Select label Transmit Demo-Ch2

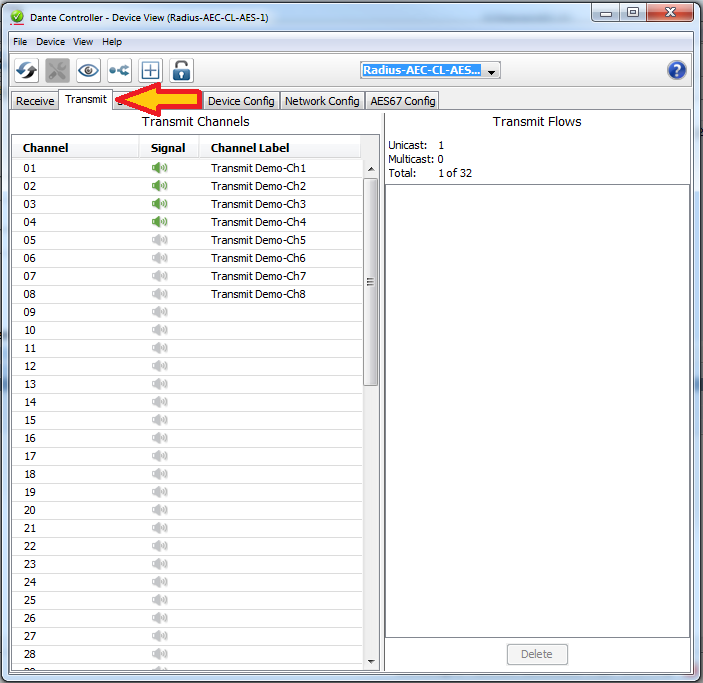[258, 186]
